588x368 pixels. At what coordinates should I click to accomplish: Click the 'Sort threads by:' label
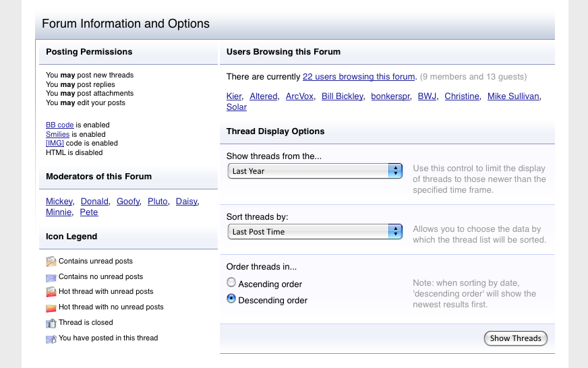[258, 217]
